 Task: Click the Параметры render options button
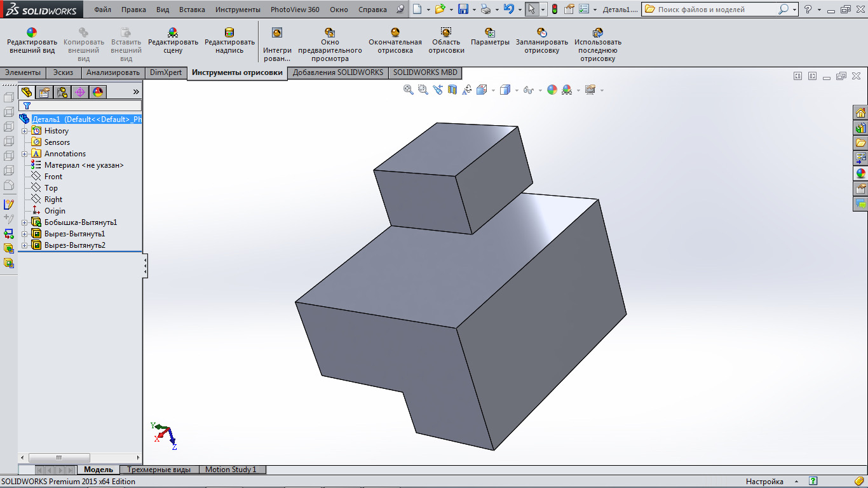point(490,33)
